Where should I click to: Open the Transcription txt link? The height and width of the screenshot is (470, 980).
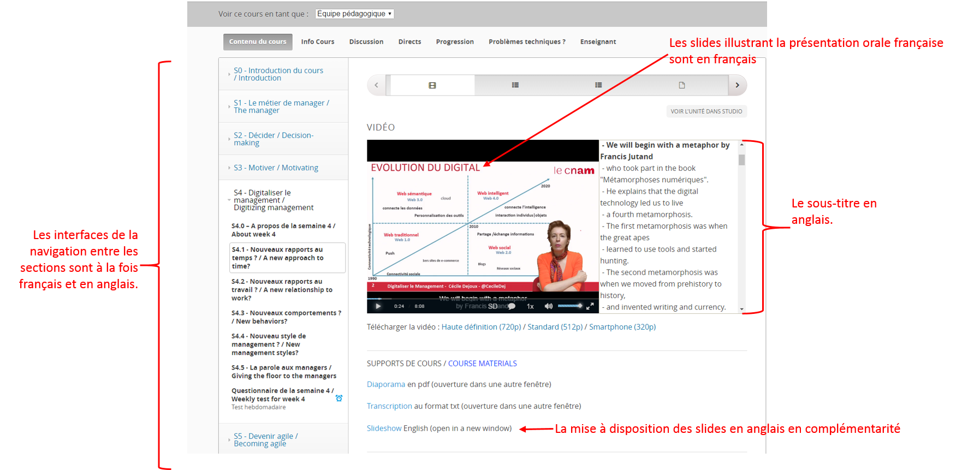[x=389, y=406]
